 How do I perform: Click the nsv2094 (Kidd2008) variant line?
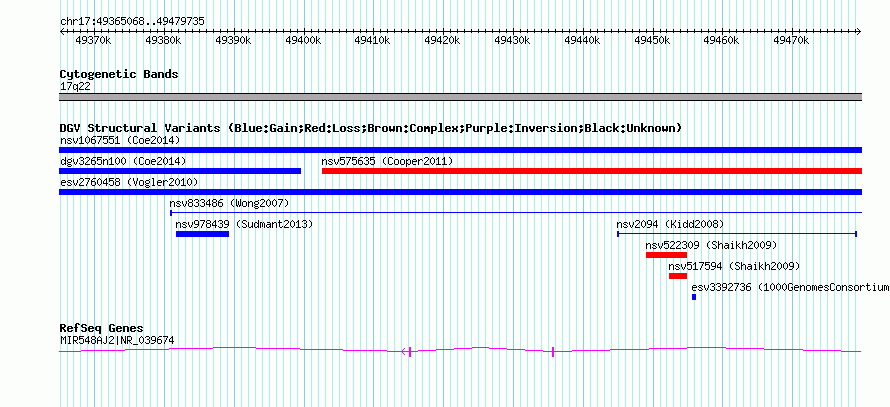click(x=736, y=234)
